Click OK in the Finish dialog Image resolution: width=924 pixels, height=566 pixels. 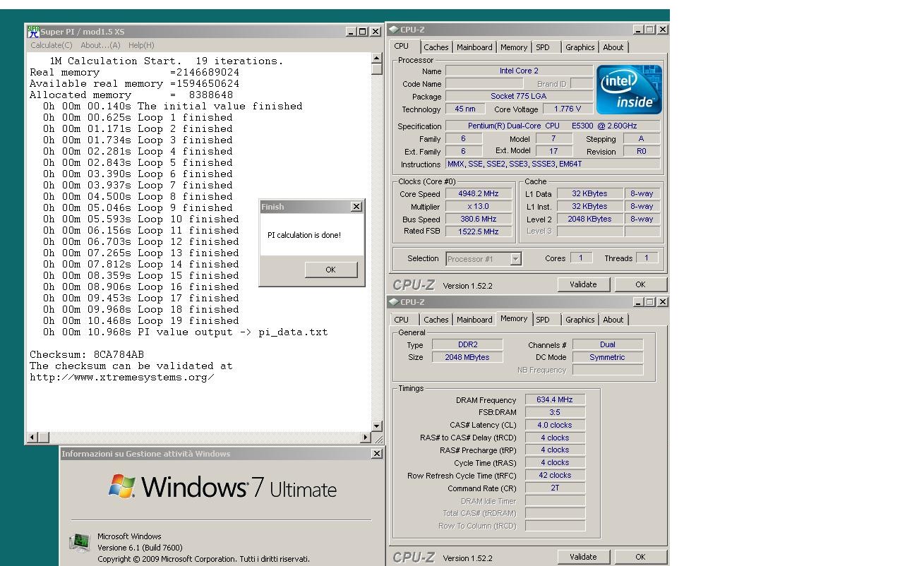[331, 270]
